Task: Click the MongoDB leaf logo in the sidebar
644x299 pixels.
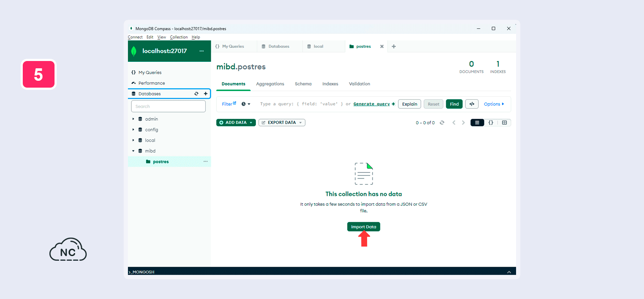Action: point(134,51)
